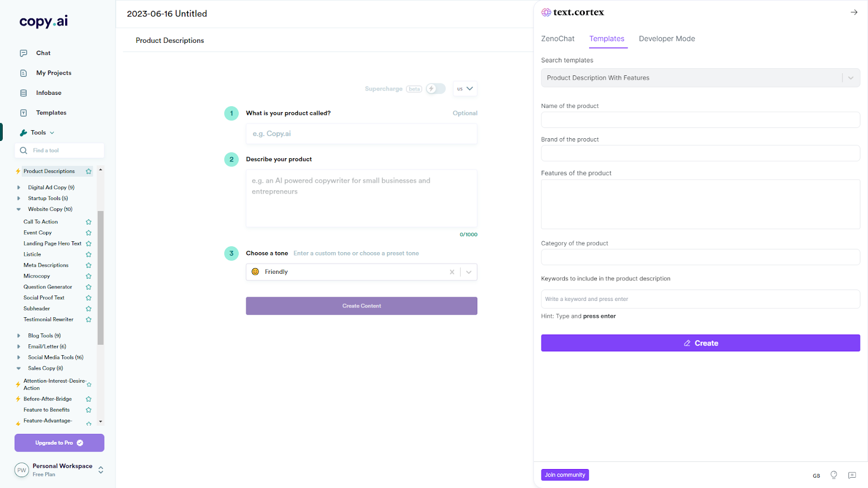
Task: Click the copy.ai logo
Action: click(43, 21)
